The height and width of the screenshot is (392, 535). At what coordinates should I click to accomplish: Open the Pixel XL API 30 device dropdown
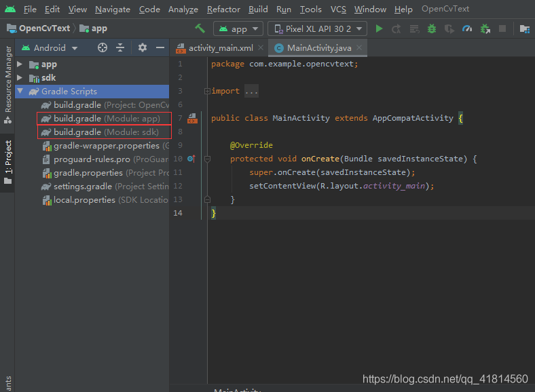click(x=317, y=28)
